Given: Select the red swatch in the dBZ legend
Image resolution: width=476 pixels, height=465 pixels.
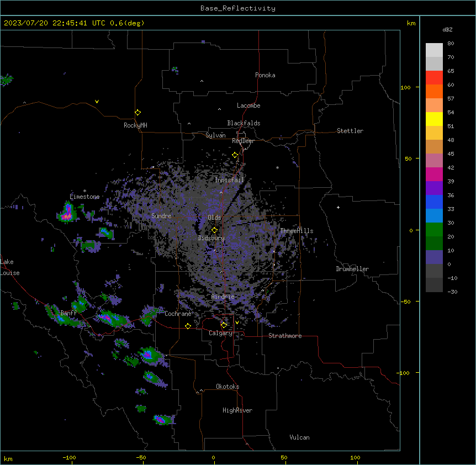Looking at the screenshot, I should point(434,77).
